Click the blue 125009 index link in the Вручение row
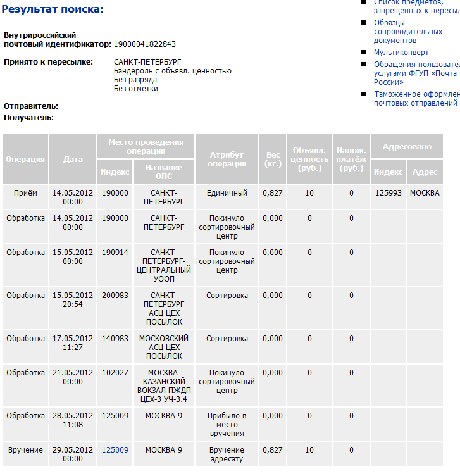 (115, 450)
